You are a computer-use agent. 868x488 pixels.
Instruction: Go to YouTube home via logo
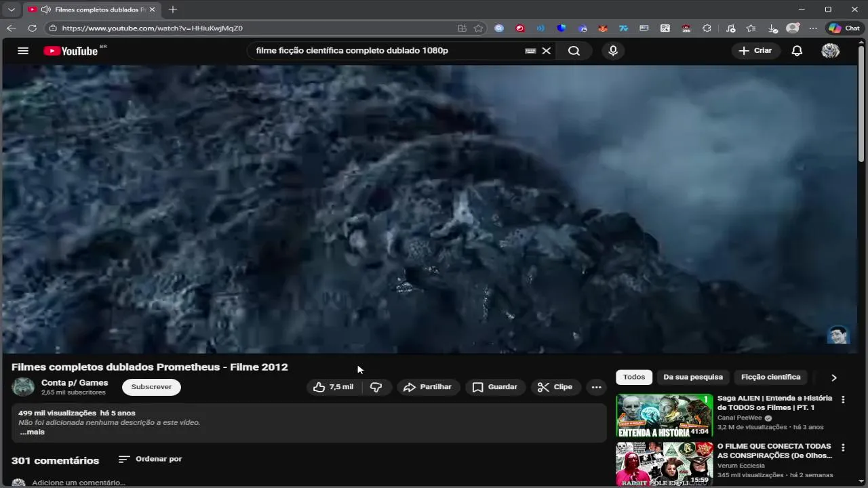[x=71, y=51]
